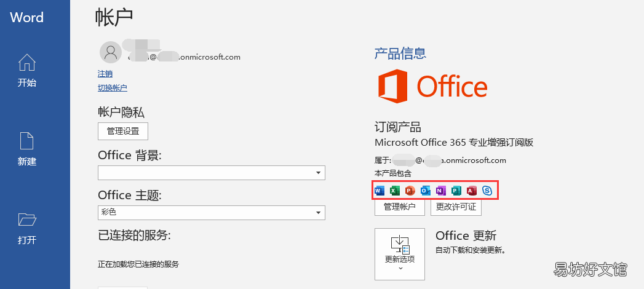
Task: Open the Office 主题 dropdown showing 彩色
Action: pos(212,213)
